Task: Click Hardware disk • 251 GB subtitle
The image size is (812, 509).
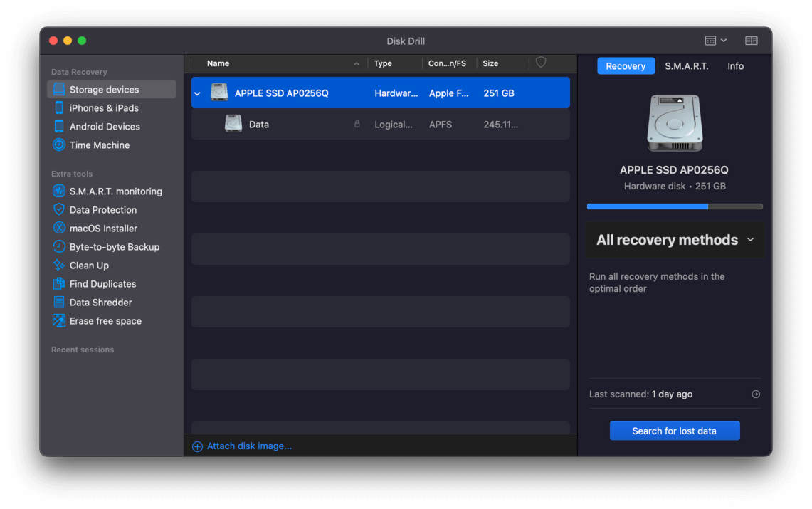Action: (x=675, y=186)
